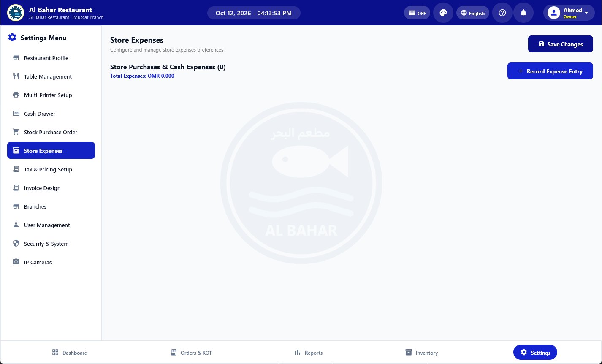Click the Al Bahar Restaurant logo

click(16, 13)
